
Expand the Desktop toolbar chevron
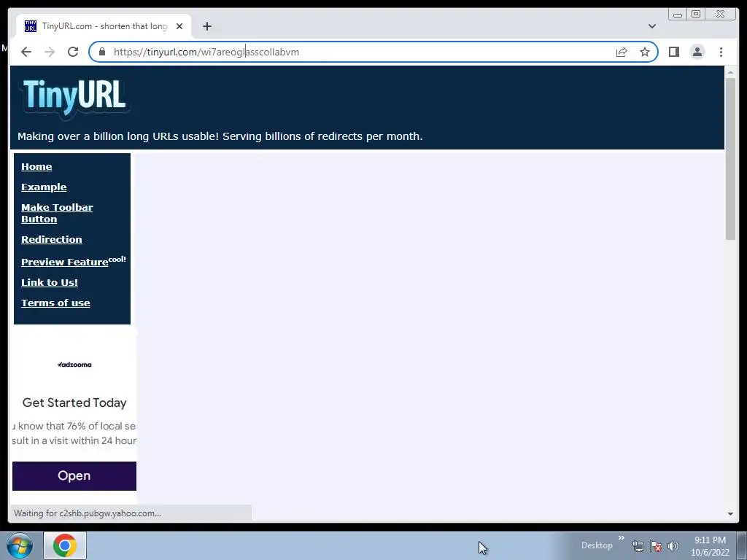622,538
